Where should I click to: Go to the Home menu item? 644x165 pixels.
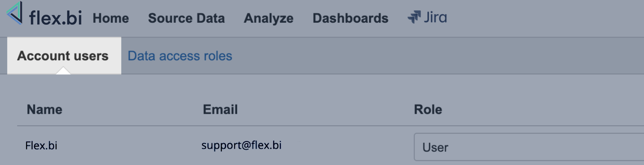pos(110,18)
